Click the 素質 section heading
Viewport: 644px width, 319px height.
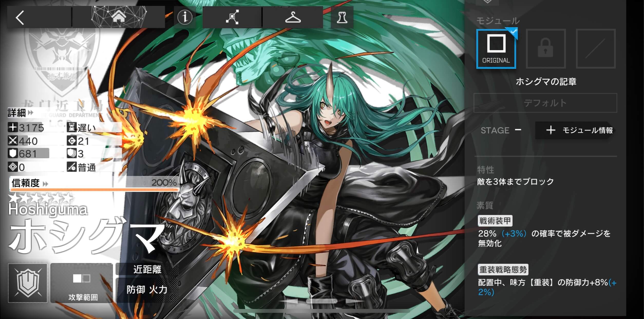coord(485,205)
